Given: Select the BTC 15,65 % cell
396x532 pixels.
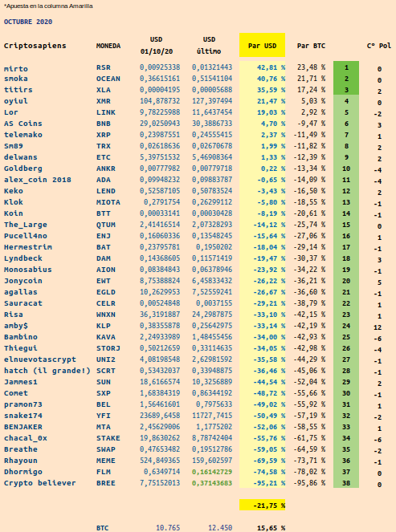Looking at the screenshot, I should [x=271, y=528].
